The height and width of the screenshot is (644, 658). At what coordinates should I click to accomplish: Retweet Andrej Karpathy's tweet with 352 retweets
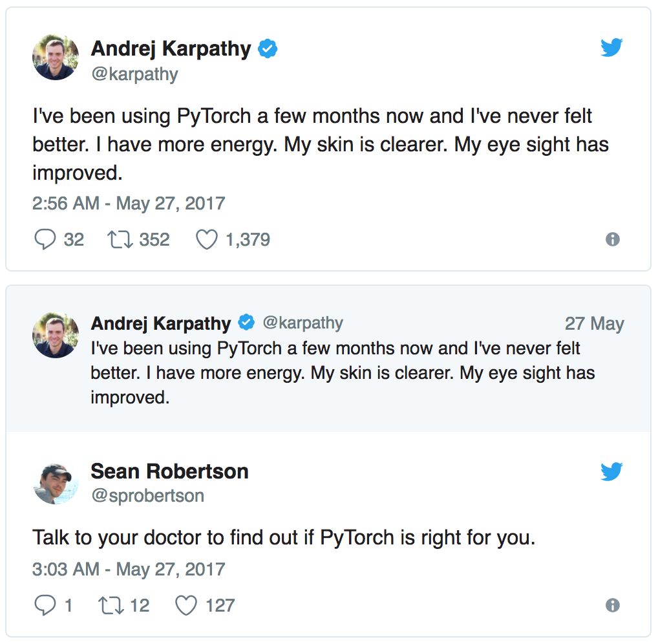pyautogui.click(x=118, y=240)
